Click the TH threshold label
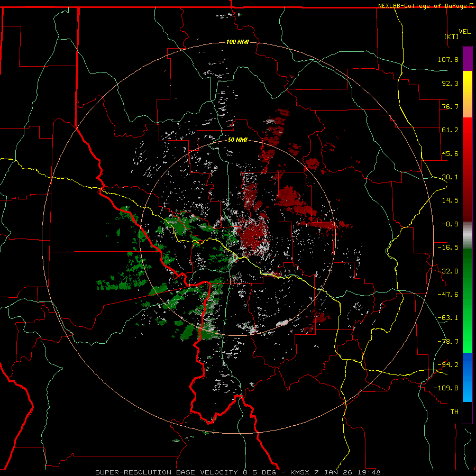The height and width of the screenshot is (476, 476). 454,411
